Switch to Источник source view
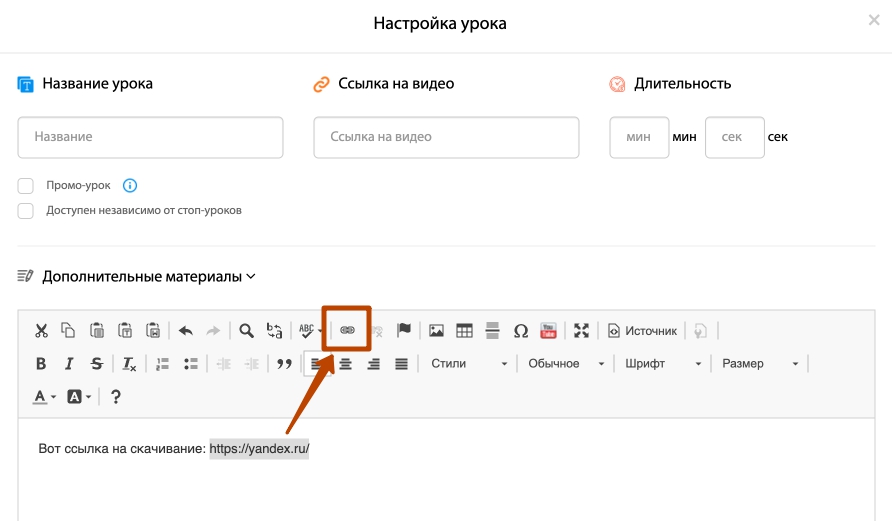The width and height of the screenshot is (892, 521). (642, 330)
